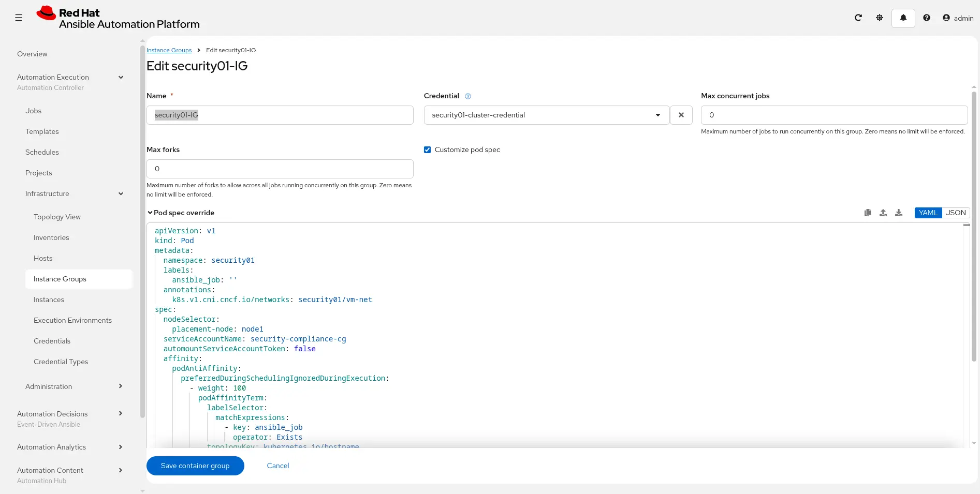Viewport: 980px width, 494px height.
Task: Click the Credential help info icon
Action: tap(468, 96)
